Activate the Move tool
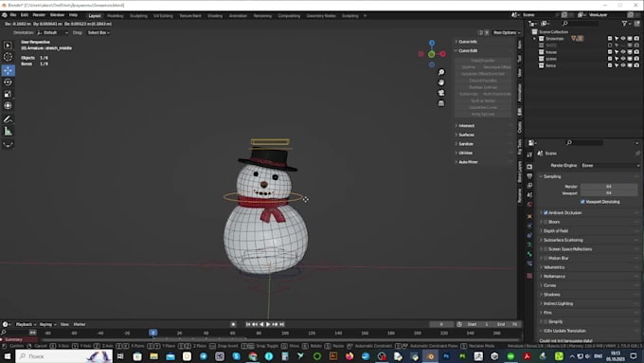This screenshot has height=363, width=644. point(8,70)
